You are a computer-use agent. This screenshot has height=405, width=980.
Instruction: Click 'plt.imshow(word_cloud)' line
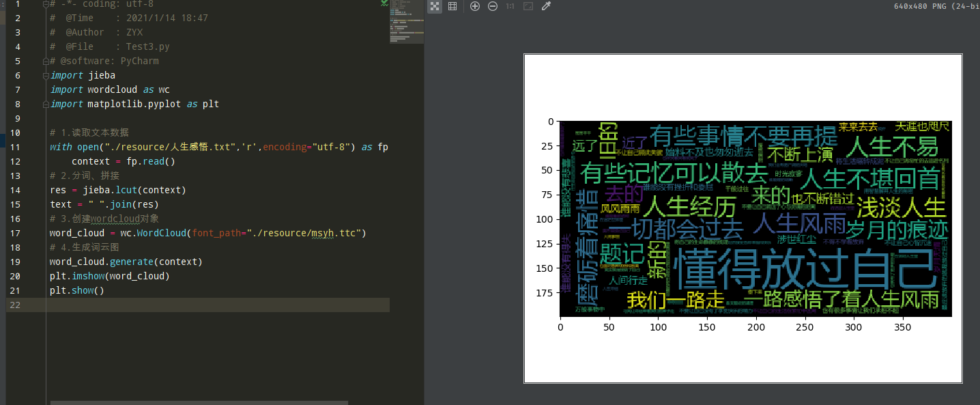(x=110, y=276)
